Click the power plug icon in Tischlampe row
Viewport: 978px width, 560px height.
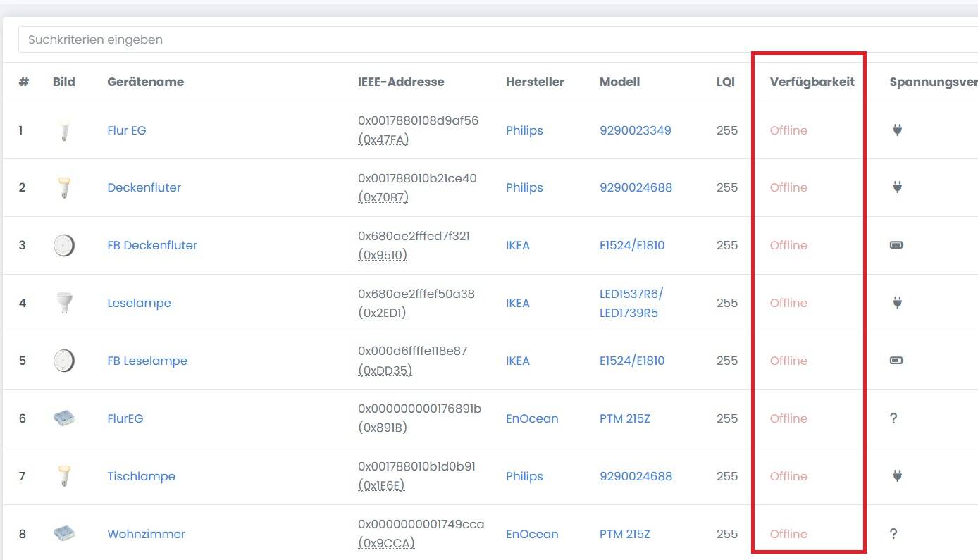click(x=897, y=476)
